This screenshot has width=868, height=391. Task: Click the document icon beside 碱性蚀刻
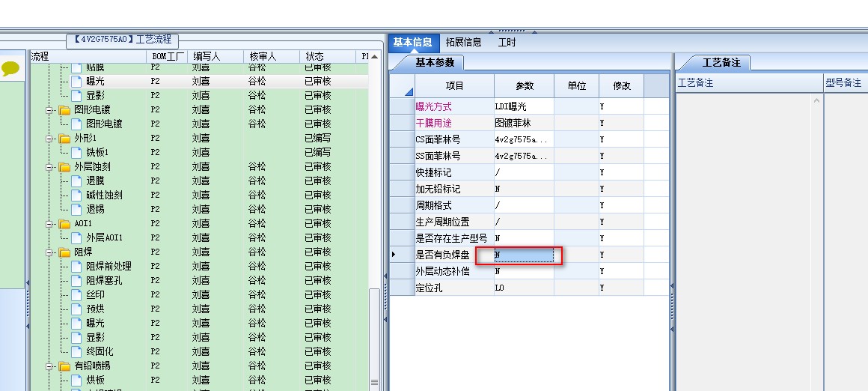click(76, 195)
